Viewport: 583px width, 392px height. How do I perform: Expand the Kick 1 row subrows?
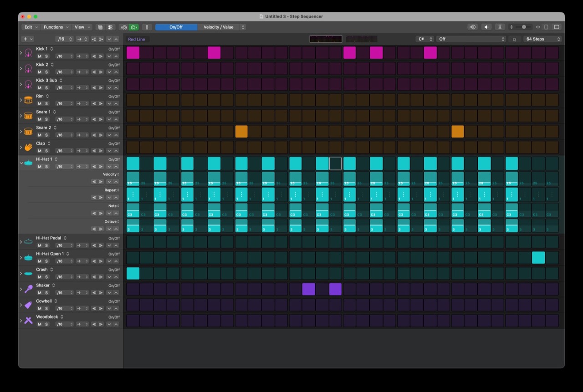[21, 53]
